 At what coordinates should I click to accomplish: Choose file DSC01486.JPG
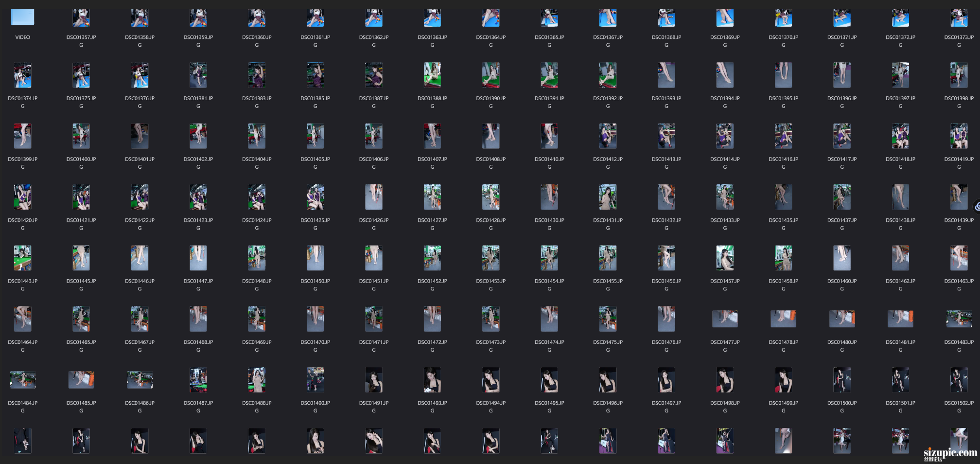[x=140, y=380]
